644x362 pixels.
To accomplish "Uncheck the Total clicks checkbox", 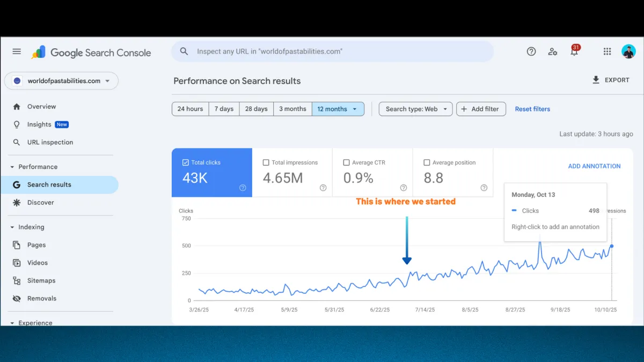I will (186, 162).
